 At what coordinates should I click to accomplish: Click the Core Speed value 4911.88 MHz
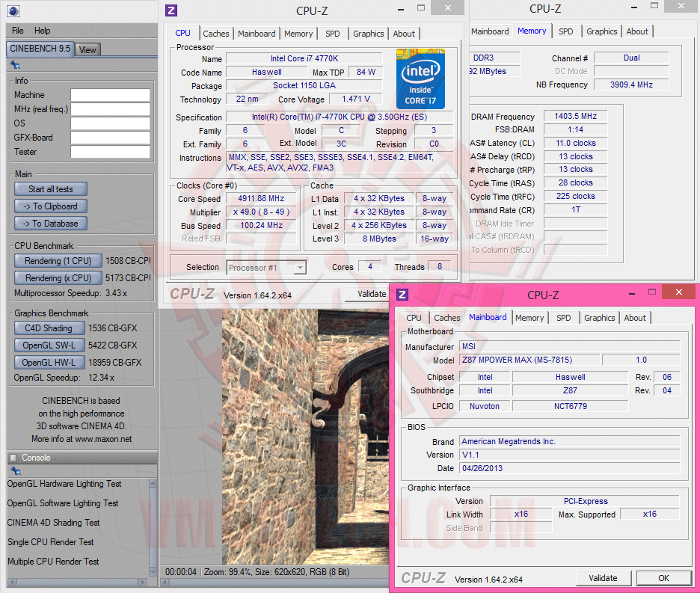[261, 198]
